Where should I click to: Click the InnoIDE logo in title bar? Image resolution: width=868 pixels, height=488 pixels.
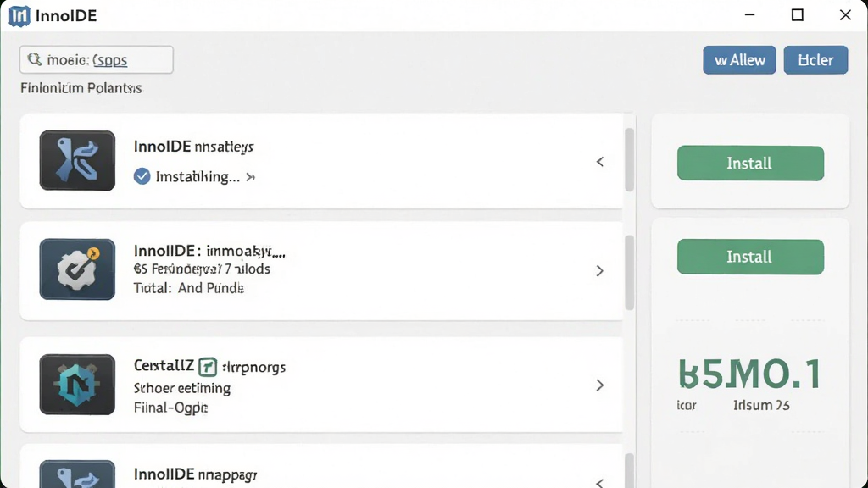(x=19, y=15)
